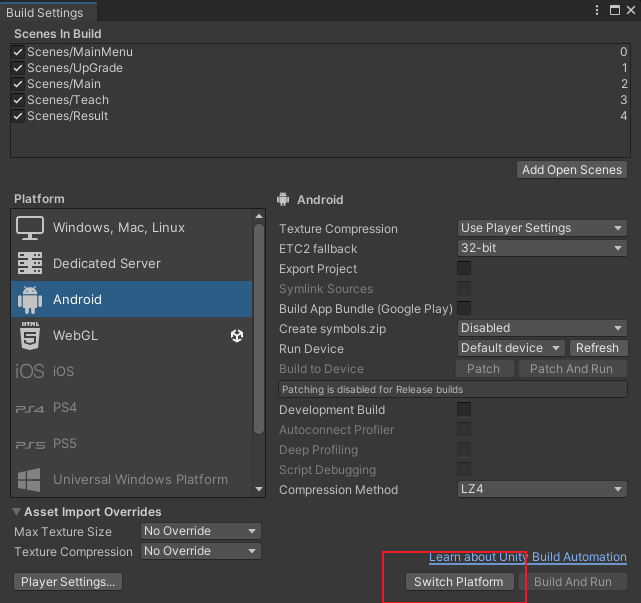This screenshot has height=603, width=641.
Task: Select Windows, Mac, Linux platform
Action: [132, 228]
